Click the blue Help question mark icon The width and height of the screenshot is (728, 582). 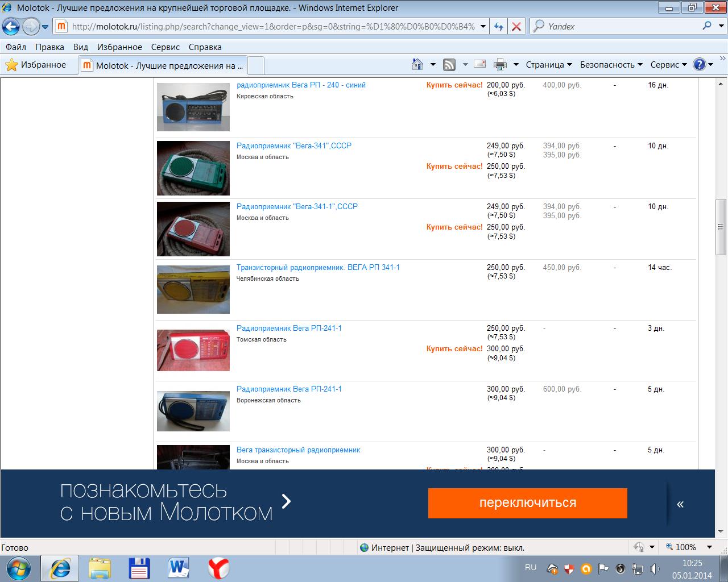(x=700, y=65)
